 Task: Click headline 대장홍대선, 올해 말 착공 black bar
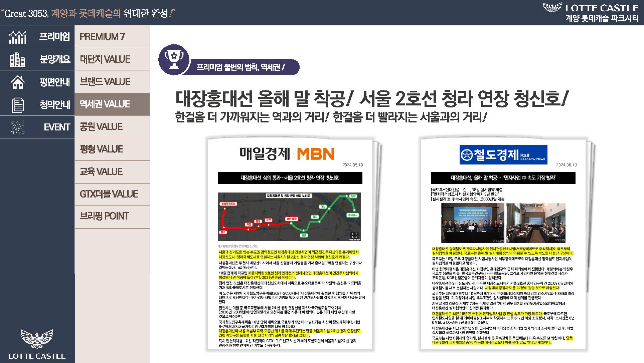coord(503,178)
